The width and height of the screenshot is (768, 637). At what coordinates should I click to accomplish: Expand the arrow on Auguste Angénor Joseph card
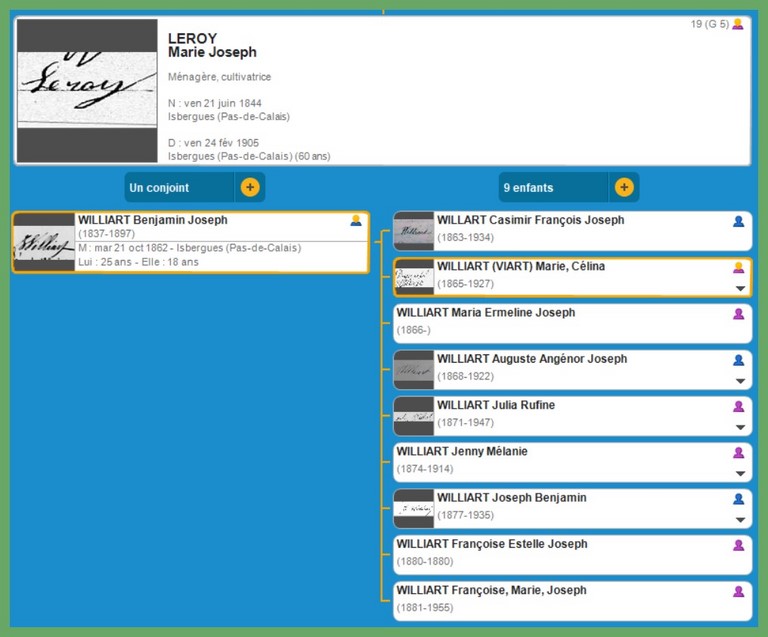(x=740, y=381)
